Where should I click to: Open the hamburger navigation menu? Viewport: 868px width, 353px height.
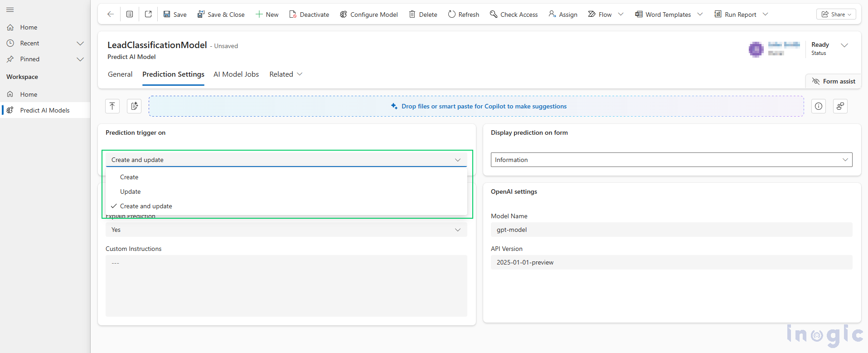[10, 10]
